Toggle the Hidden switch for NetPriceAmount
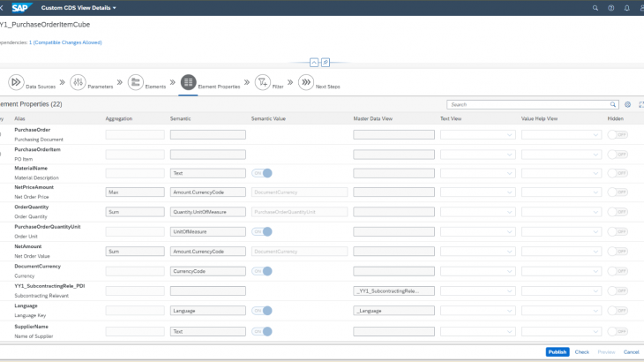644x362 pixels. [618, 192]
